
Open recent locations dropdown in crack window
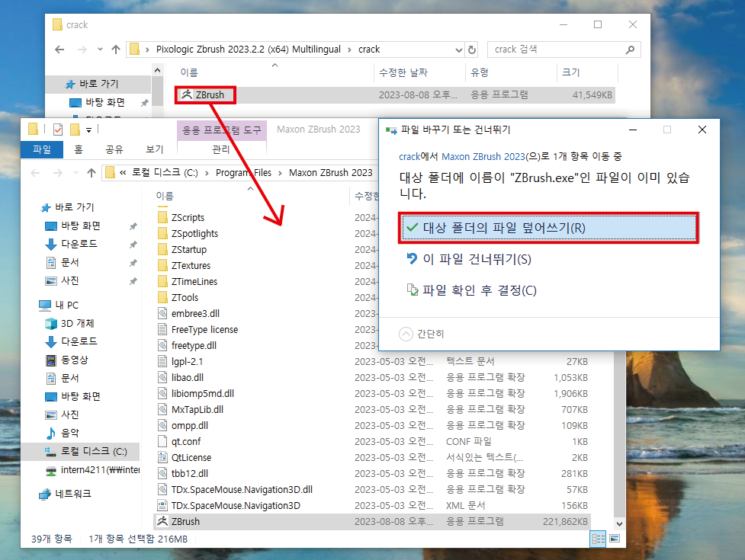pyautogui.click(x=100, y=50)
